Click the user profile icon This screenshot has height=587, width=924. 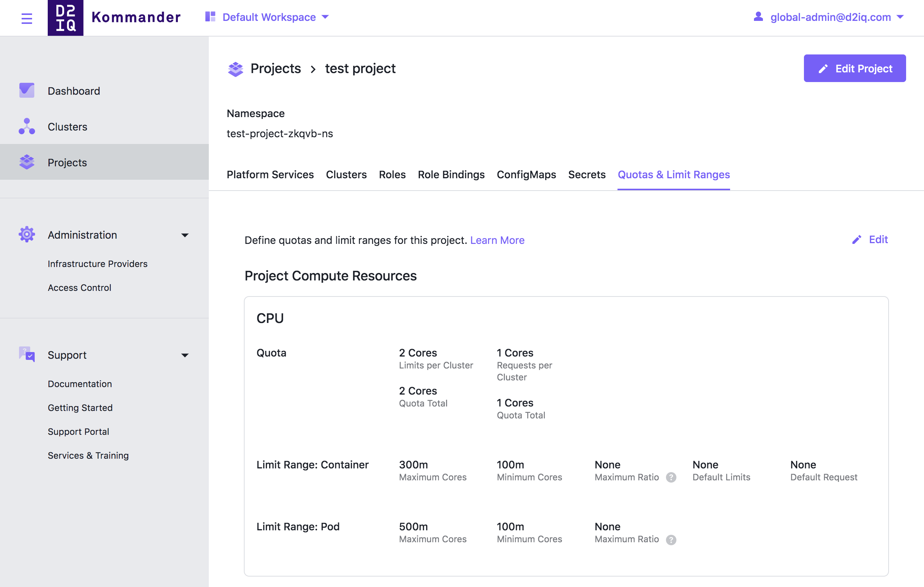(x=758, y=16)
